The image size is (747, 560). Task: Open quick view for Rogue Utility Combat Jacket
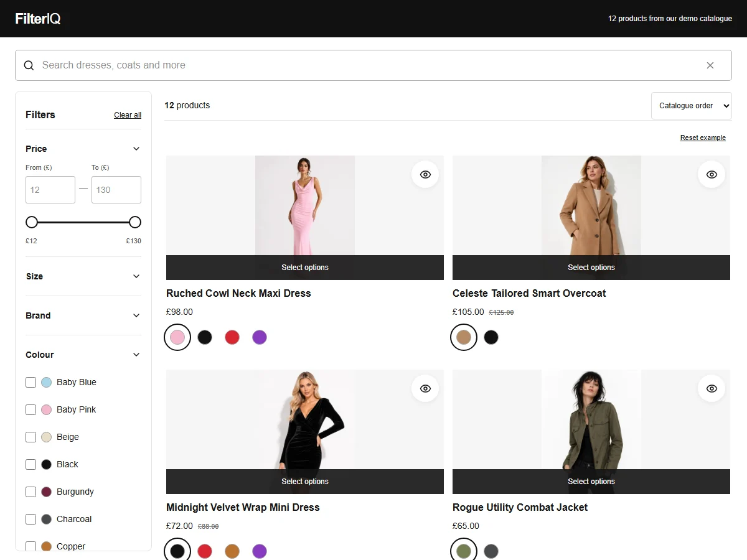coord(712,388)
